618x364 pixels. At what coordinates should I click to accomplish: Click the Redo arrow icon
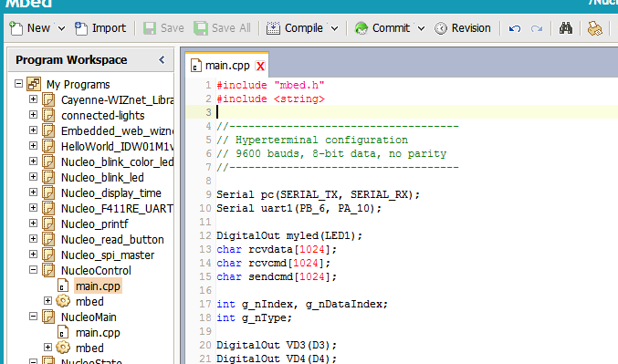pyautogui.click(x=537, y=28)
